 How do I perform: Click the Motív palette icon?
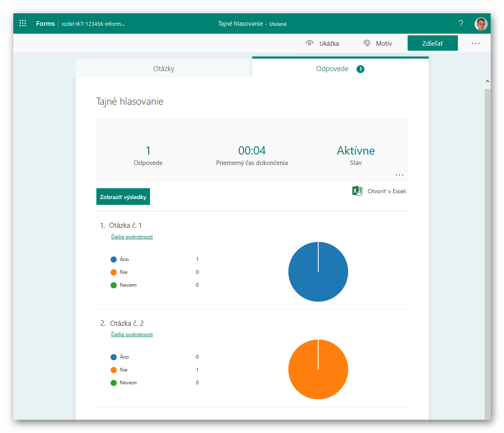(366, 43)
